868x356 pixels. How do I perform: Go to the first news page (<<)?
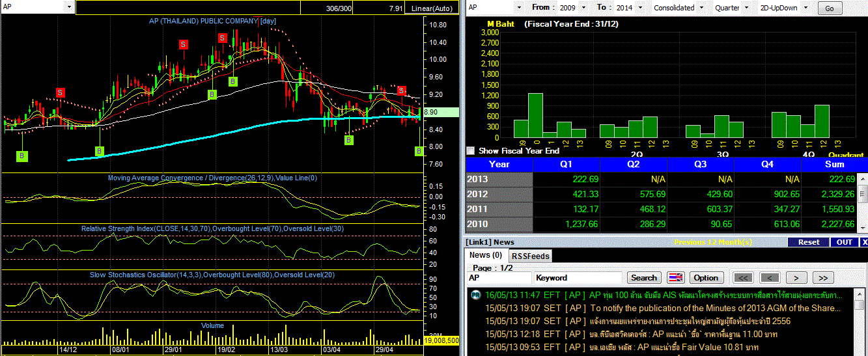(x=743, y=278)
